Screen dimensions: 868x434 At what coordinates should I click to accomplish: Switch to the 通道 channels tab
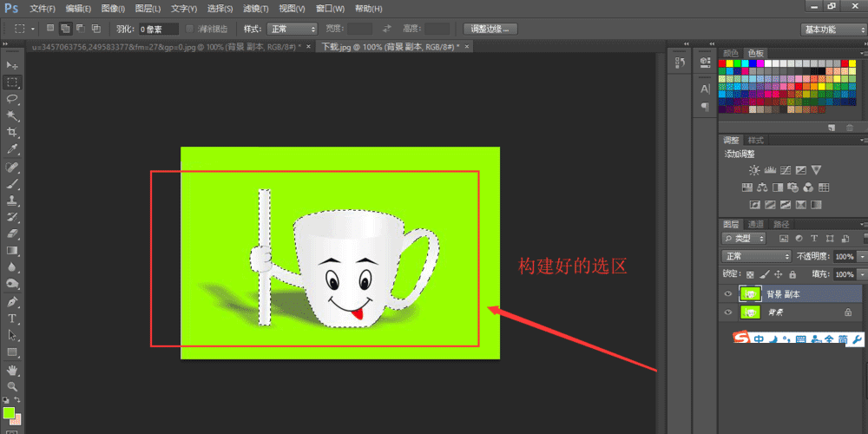point(757,224)
